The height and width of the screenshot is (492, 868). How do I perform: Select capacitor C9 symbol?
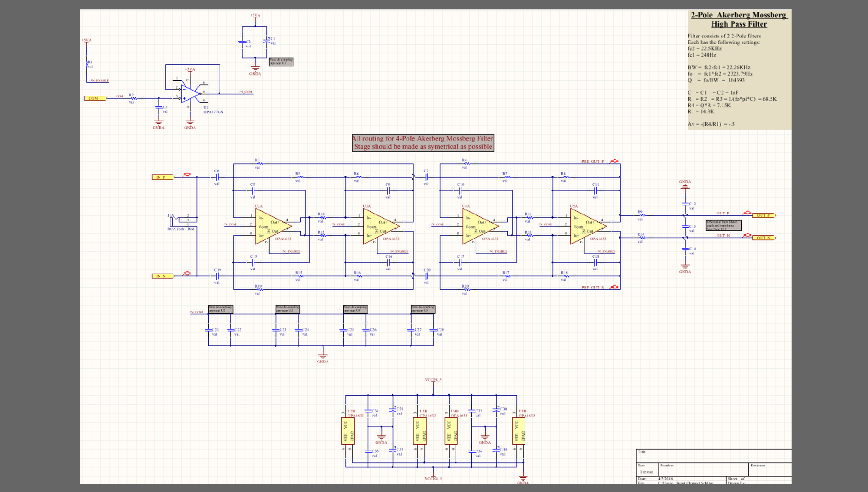[x=388, y=190]
